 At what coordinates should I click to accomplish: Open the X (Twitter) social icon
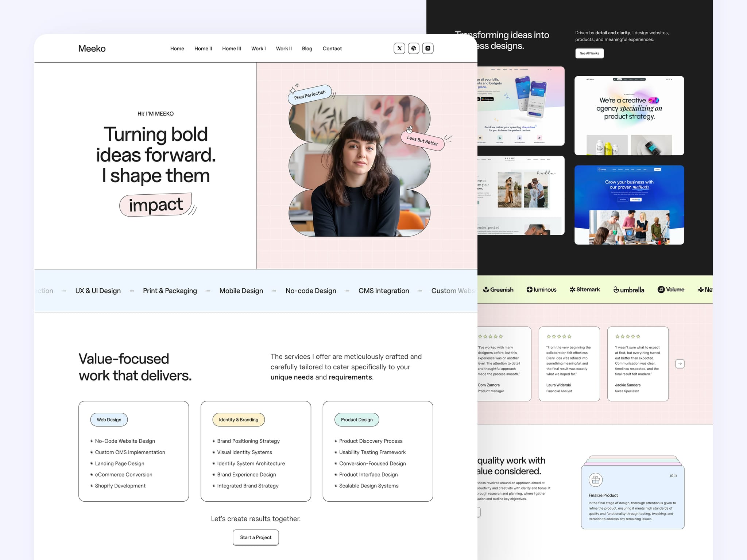pos(399,48)
